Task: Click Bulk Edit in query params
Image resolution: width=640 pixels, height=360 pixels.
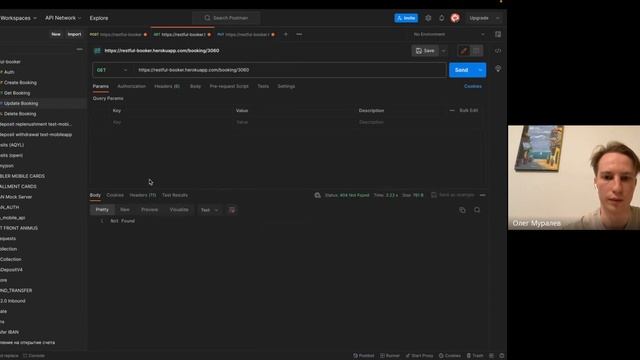Action: [x=469, y=110]
